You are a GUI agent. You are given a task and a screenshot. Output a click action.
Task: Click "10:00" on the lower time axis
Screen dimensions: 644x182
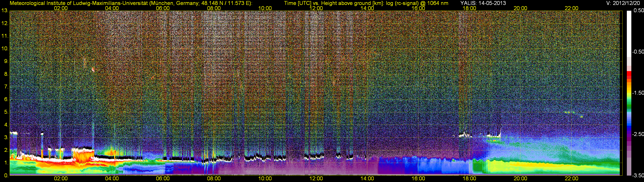pyautogui.click(x=265, y=179)
